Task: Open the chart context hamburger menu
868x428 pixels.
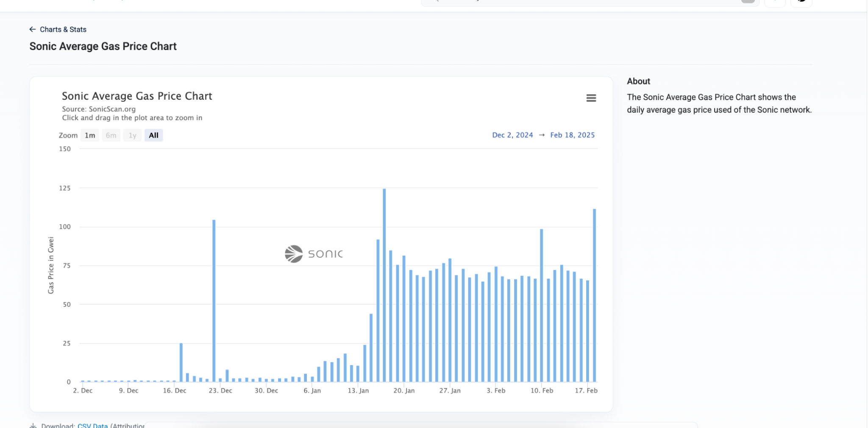Action: coord(591,98)
